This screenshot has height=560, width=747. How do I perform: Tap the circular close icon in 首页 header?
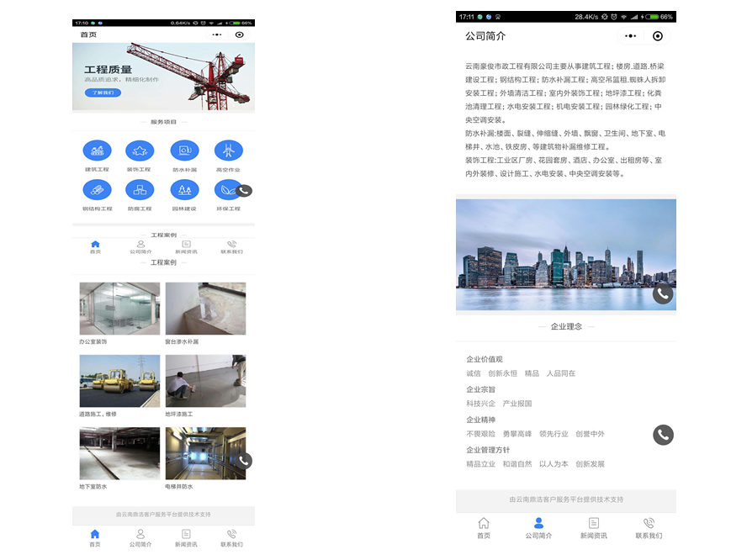(x=240, y=34)
